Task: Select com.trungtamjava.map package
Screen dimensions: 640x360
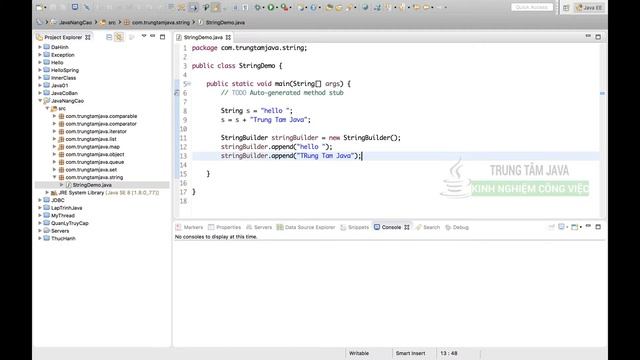Action: [x=92, y=147]
